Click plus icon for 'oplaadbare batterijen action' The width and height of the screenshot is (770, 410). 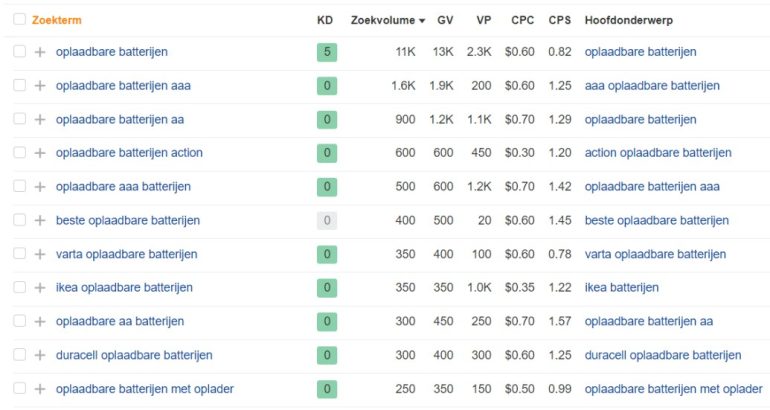[40, 153]
